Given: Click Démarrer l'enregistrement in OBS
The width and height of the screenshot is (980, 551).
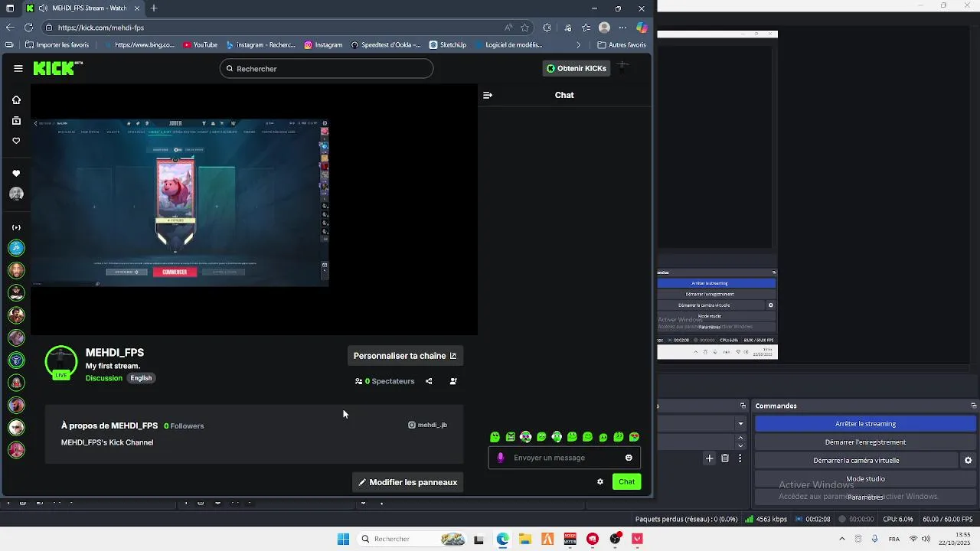Looking at the screenshot, I should (865, 442).
